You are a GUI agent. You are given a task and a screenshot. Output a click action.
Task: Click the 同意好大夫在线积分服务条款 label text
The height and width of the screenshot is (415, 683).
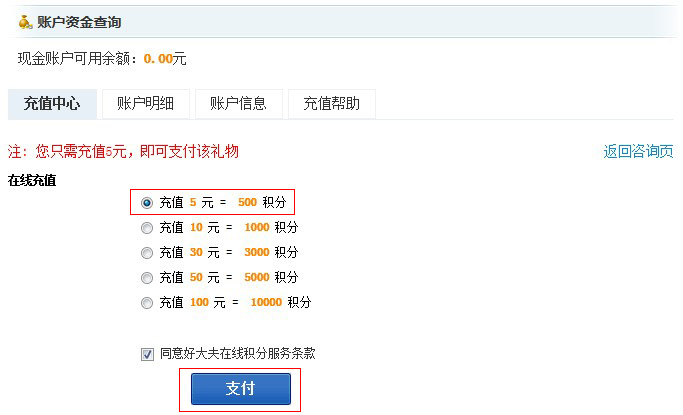[x=237, y=353]
